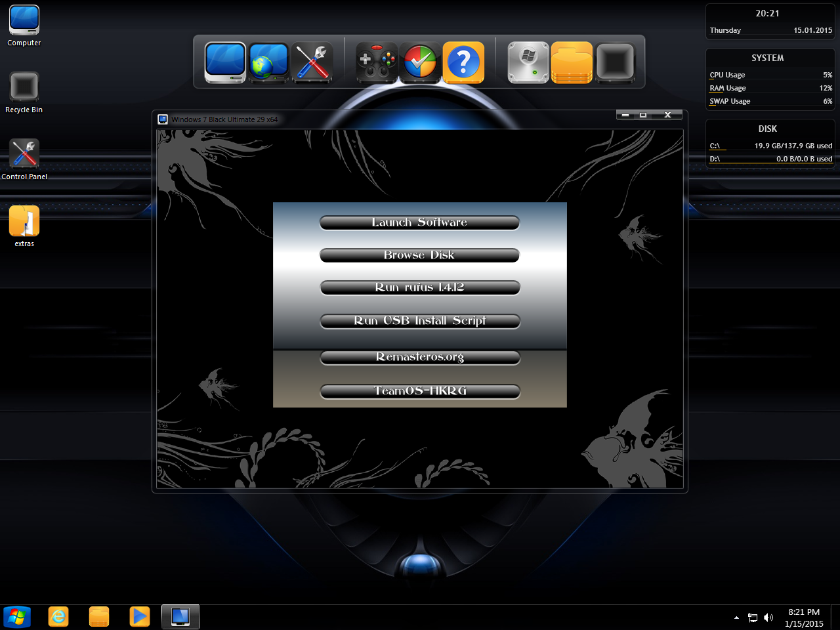The height and width of the screenshot is (630, 840).
Task: Open the Windows Start orb
Action: click(x=17, y=617)
